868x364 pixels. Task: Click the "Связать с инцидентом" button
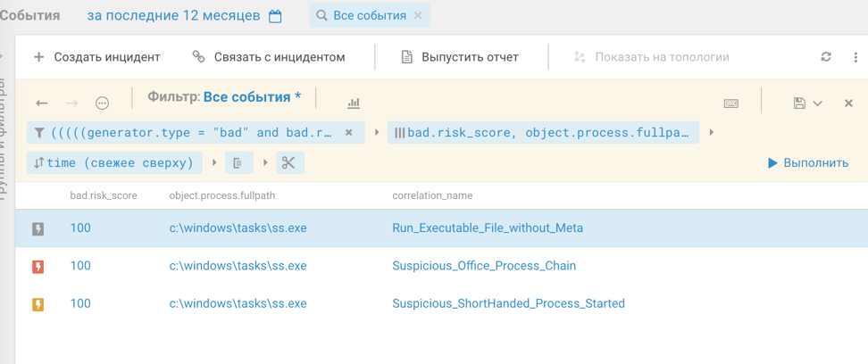click(269, 57)
